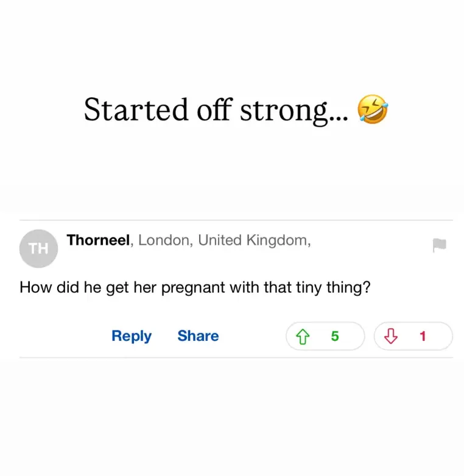Click the flag icon to report comment
The width and height of the screenshot is (464, 476).
click(439, 245)
